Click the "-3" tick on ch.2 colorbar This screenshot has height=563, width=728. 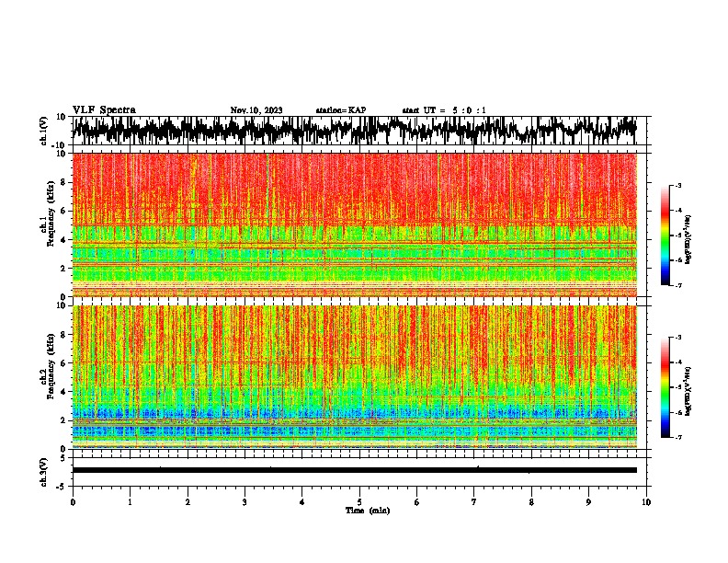pos(678,338)
